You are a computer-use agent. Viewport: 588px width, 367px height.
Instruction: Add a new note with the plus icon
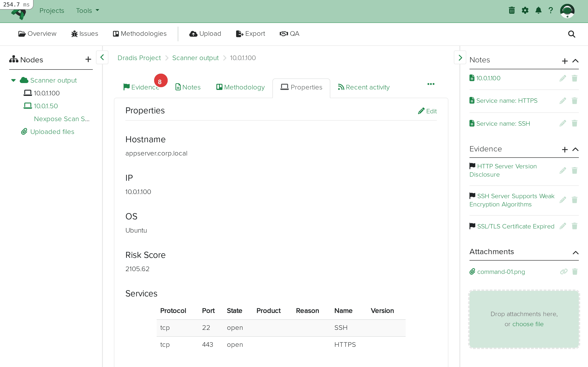click(x=565, y=61)
